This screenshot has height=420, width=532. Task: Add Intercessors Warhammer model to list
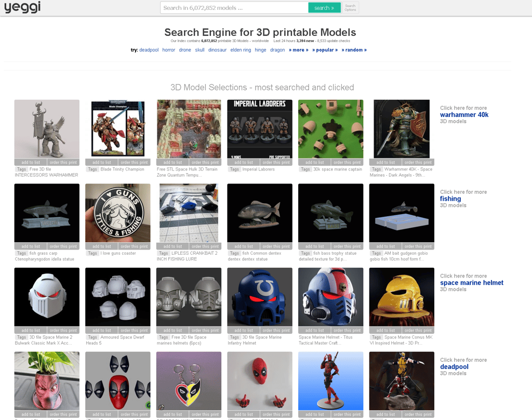31,162
